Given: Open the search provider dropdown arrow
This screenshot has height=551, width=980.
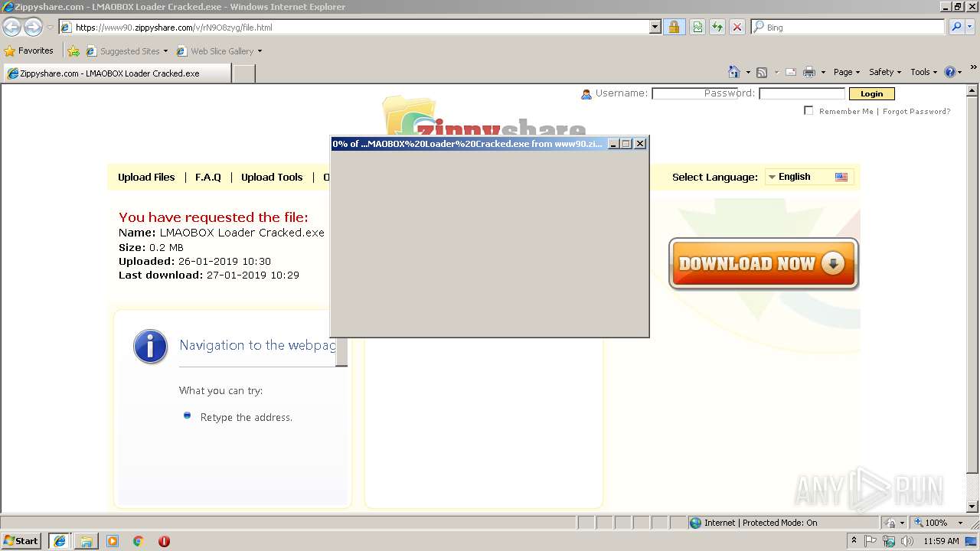Looking at the screenshot, I should (x=972, y=27).
